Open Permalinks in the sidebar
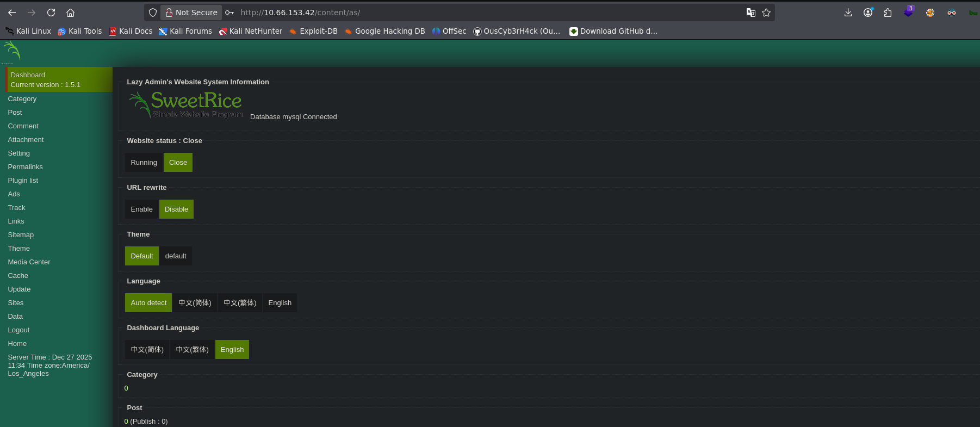This screenshot has width=980, height=427. pyautogui.click(x=26, y=167)
